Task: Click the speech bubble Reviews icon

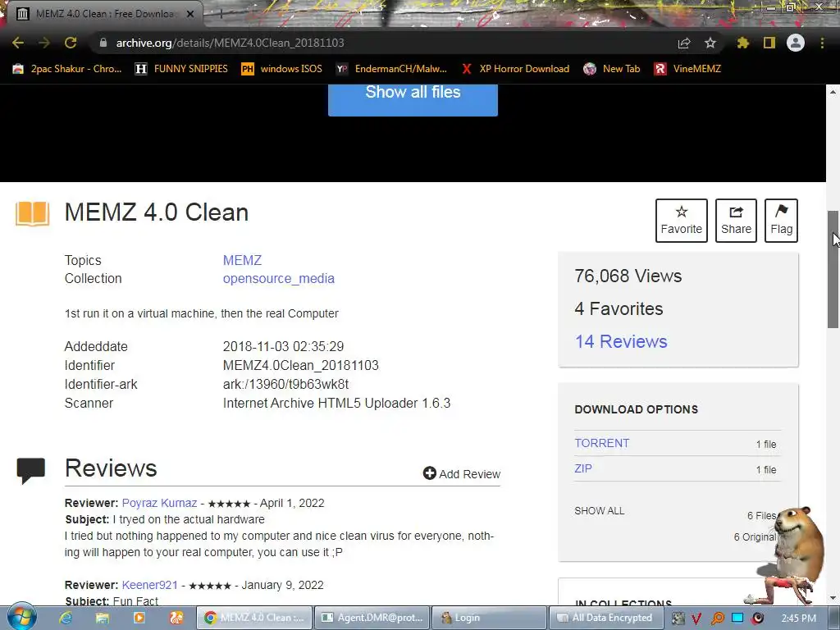Action: click(30, 471)
